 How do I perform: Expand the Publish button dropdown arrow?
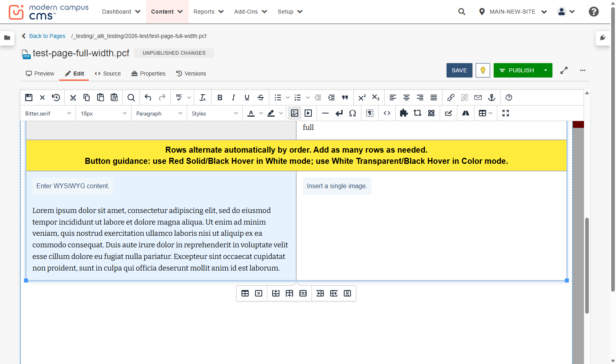pyautogui.click(x=546, y=70)
